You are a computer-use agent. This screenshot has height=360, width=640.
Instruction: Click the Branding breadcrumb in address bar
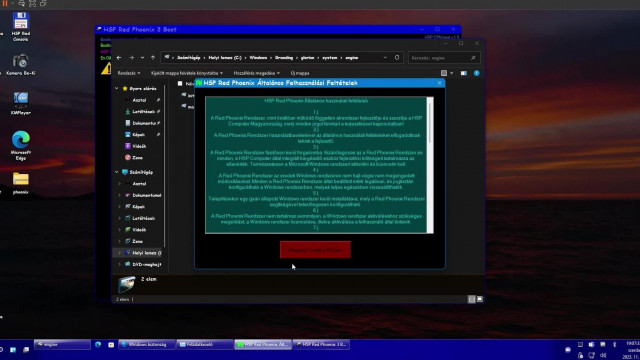(284, 58)
